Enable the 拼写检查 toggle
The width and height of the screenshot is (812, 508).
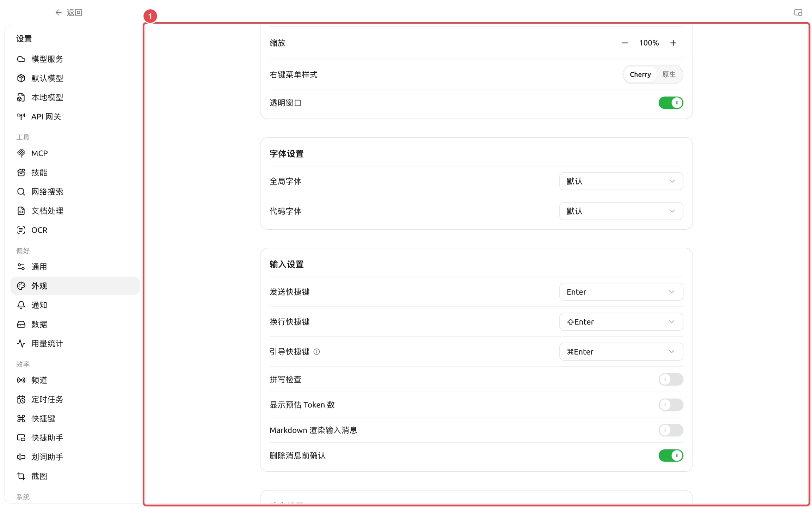[671, 379]
